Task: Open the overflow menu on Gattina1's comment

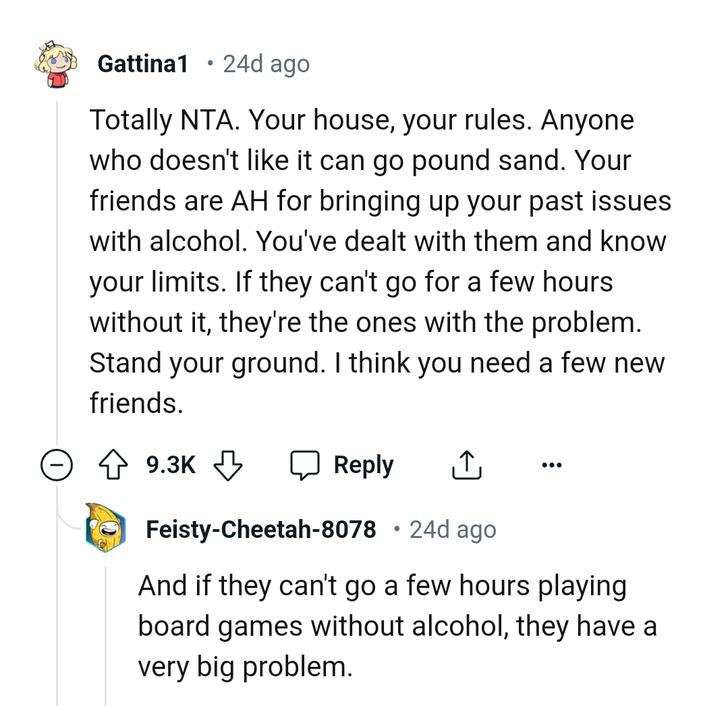Action: pyautogui.click(x=552, y=464)
